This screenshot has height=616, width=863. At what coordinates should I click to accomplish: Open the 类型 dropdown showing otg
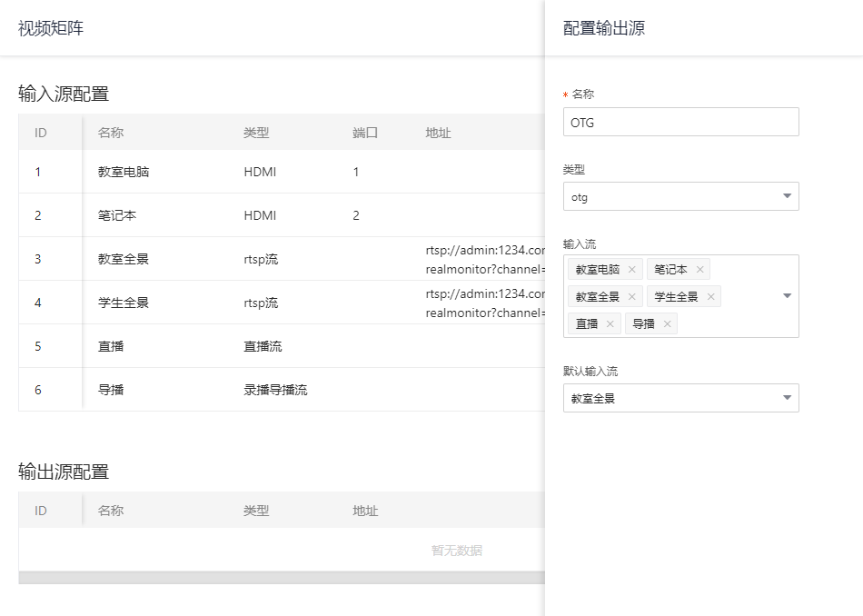[681, 196]
